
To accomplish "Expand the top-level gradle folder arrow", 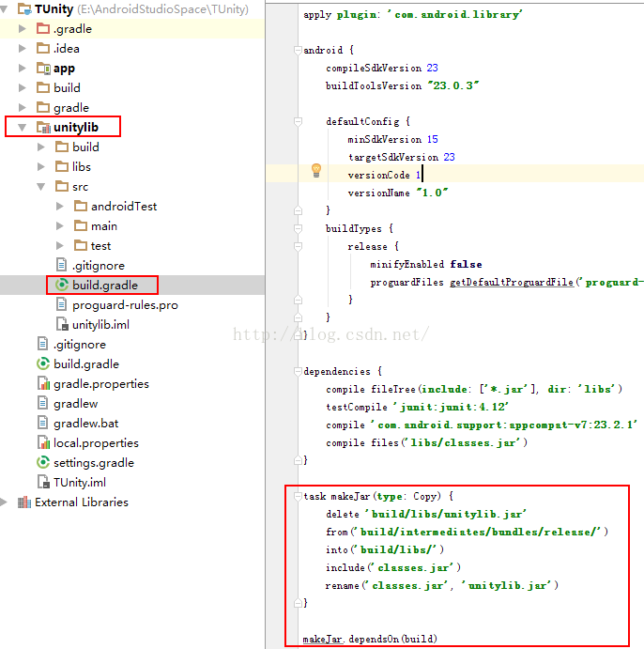I will click(23, 108).
